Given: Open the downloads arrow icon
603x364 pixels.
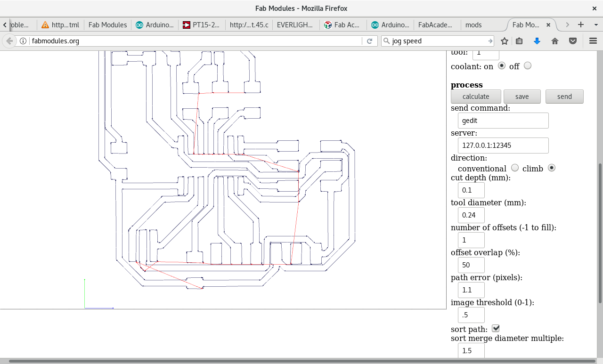Looking at the screenshot, I should coord(537,41).
